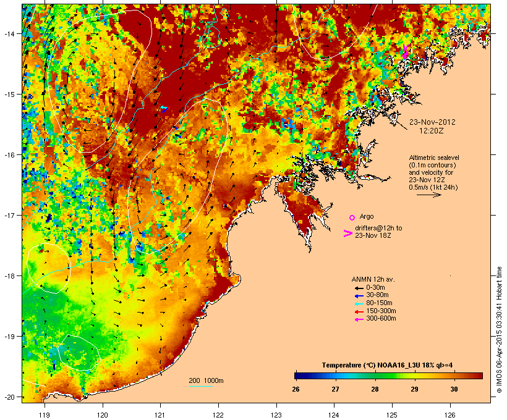Click the cyan 200 1000m depth contour line sample
Image resolution: width=507 pixels, height=420 pixels.
pyautogui.click(x=200, y=386)
